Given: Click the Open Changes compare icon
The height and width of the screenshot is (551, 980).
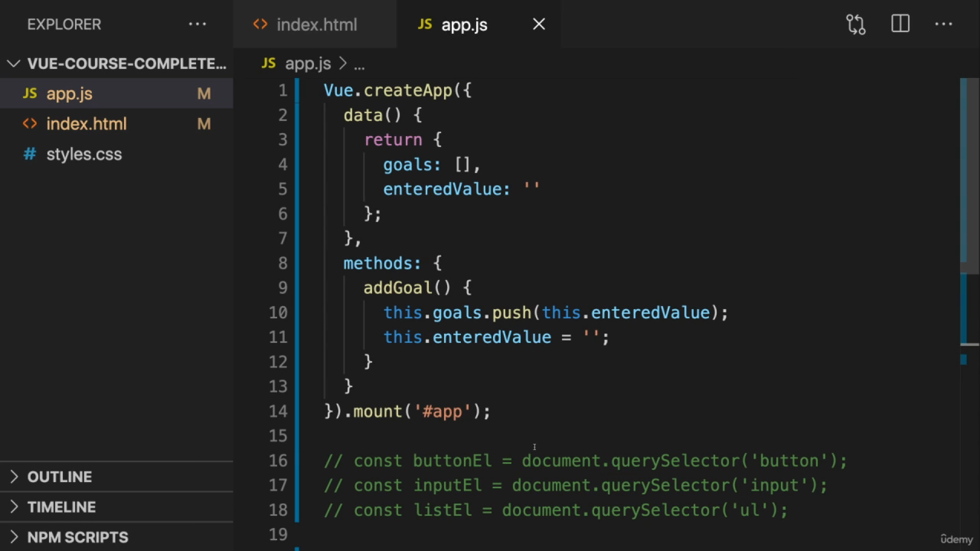Looking at the screenshot, I should point(855,24).
